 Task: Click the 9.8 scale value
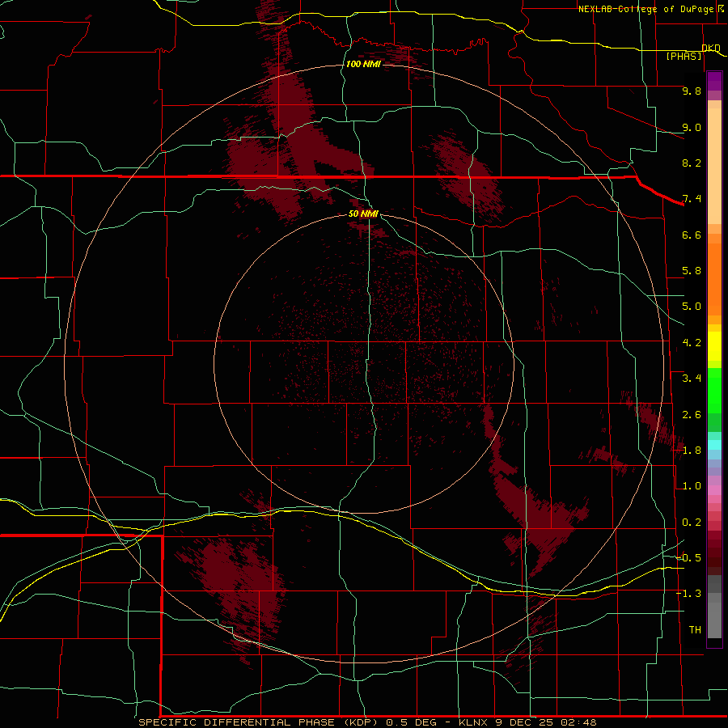pyautogui.click(x=692, y=91)
